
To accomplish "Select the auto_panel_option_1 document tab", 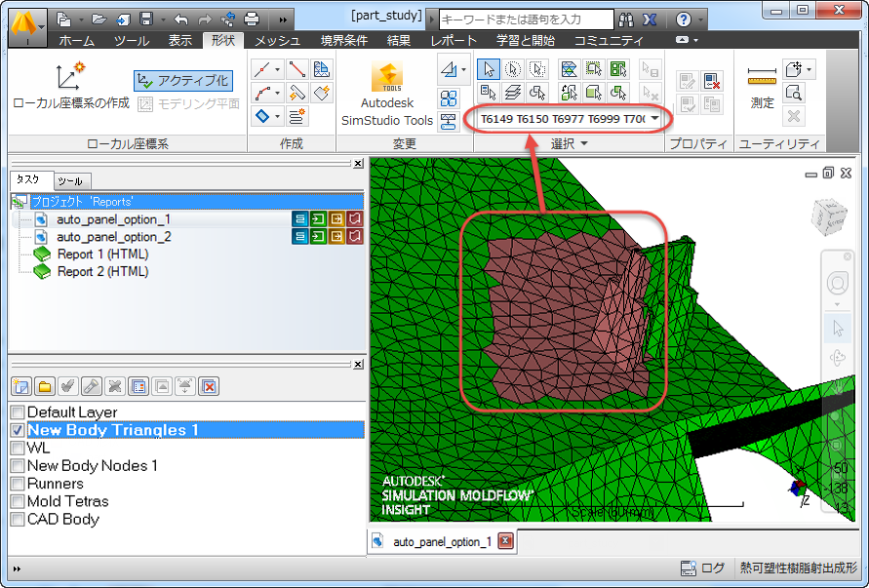I will click(x=442, y=542).
